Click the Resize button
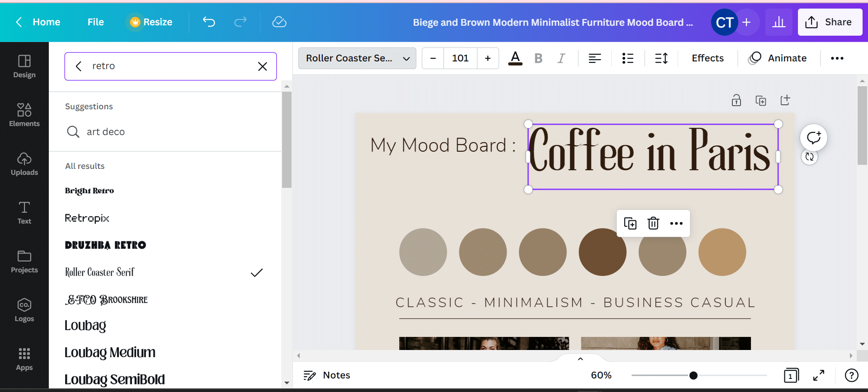 (151, 22)
